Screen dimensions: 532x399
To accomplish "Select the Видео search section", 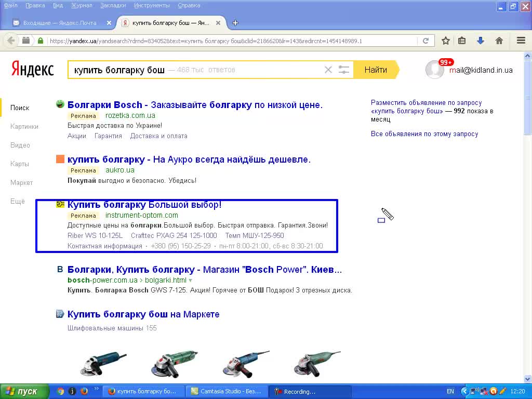I will click(20, 145).
